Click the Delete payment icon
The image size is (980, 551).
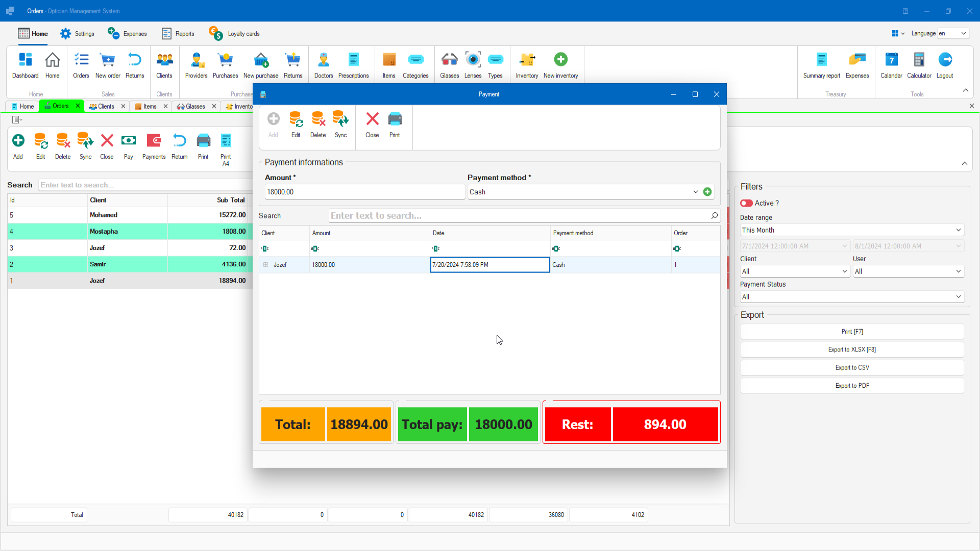click(x=318, y=122)
